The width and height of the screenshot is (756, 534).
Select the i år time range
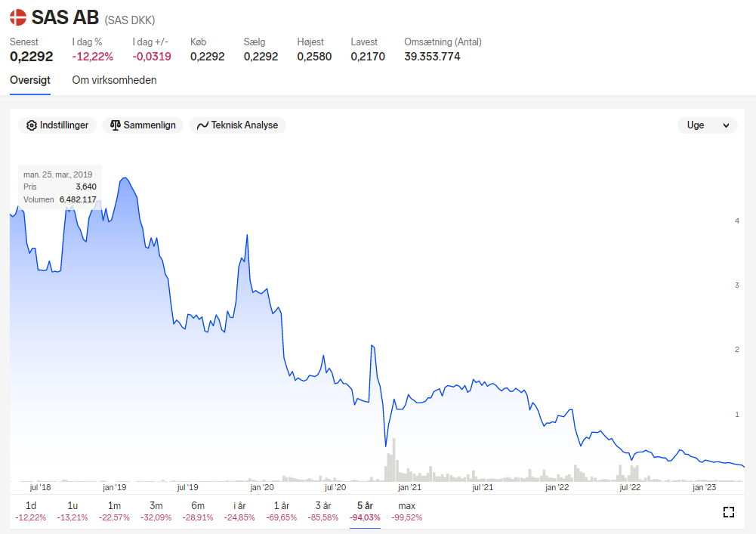pyautogui.click(x=239, y=511)
